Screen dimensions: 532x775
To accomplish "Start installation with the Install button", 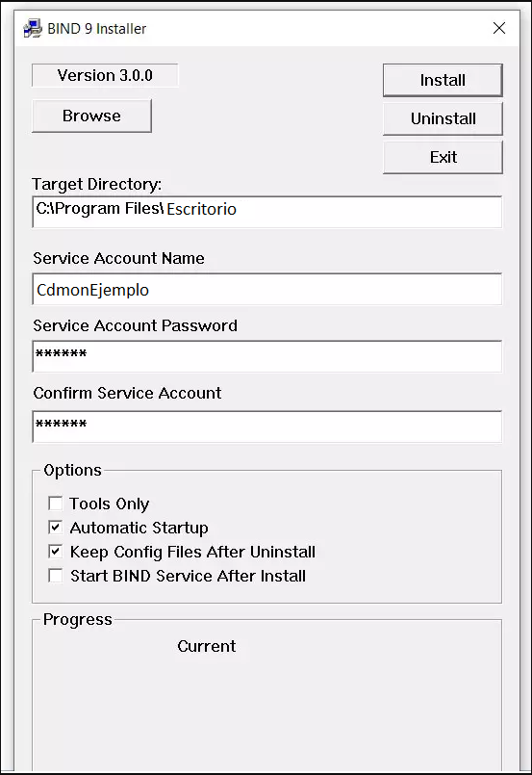I will pyautogui.click(x=443, y=80).
